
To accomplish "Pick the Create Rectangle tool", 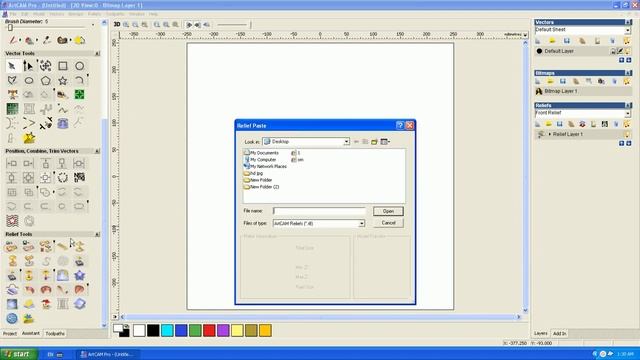I will [x=62, y=66].
